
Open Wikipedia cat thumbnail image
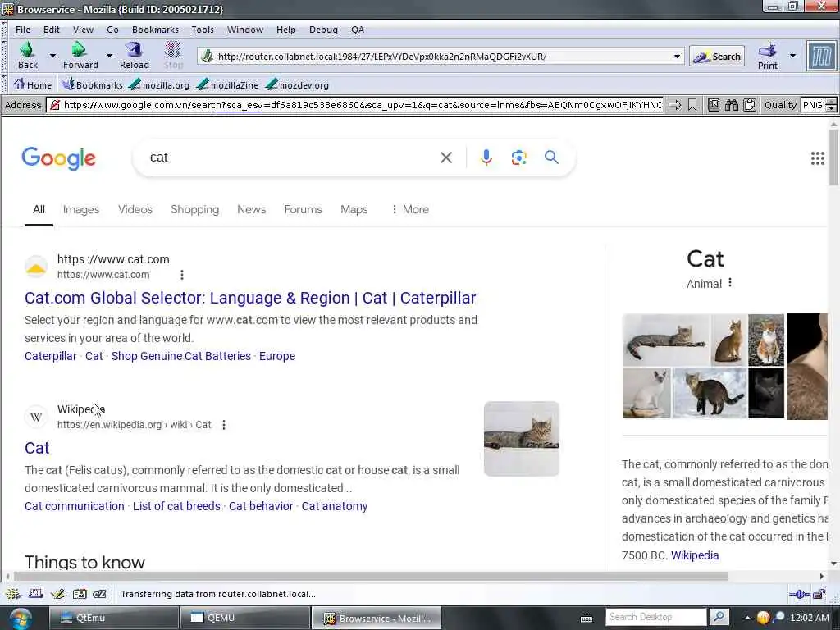(521, 439)
